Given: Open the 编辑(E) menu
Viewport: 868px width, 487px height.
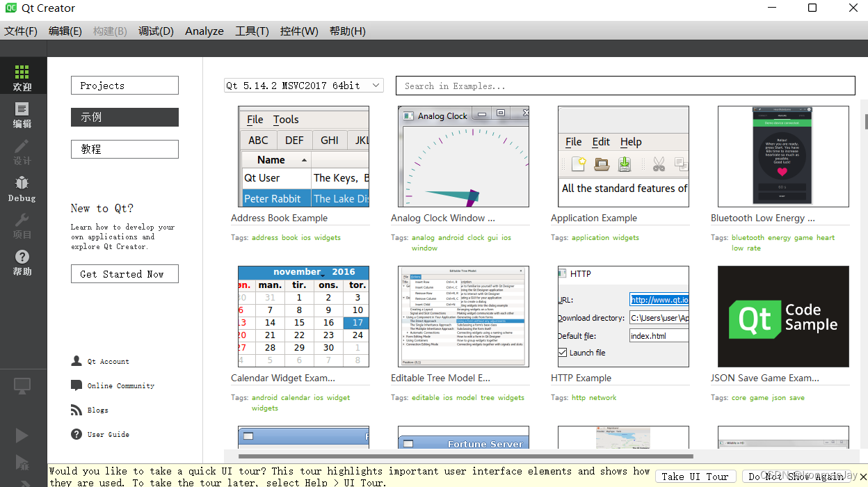Looking at the screenshot, I should pos(65,31).
